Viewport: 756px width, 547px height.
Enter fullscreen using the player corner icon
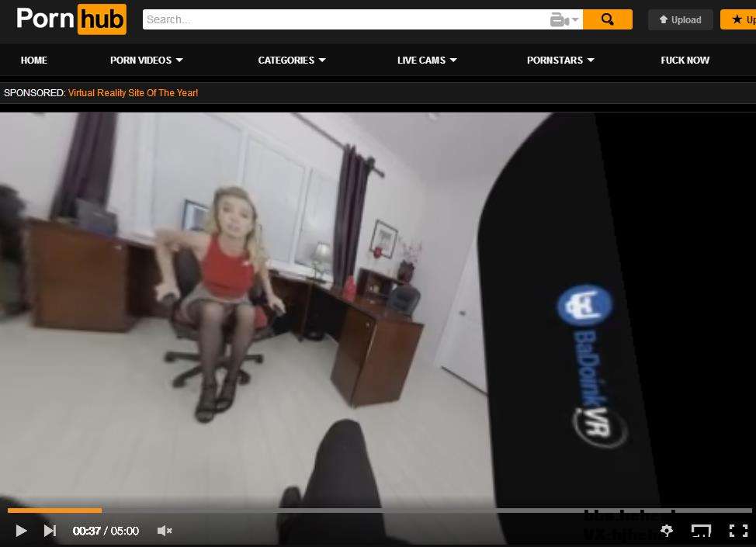coord(738,531)
